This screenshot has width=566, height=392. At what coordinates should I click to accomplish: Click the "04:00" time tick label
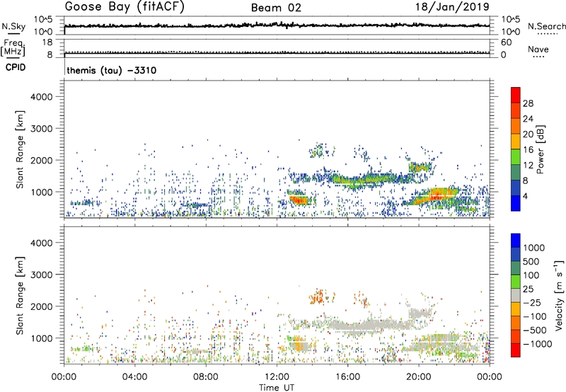pos(134,377)
